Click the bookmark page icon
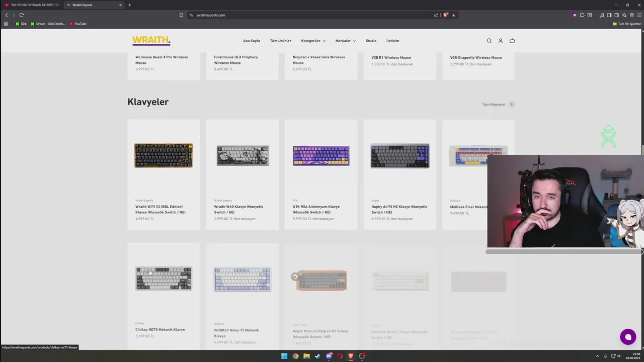644x362 pixels. point(181,15)
